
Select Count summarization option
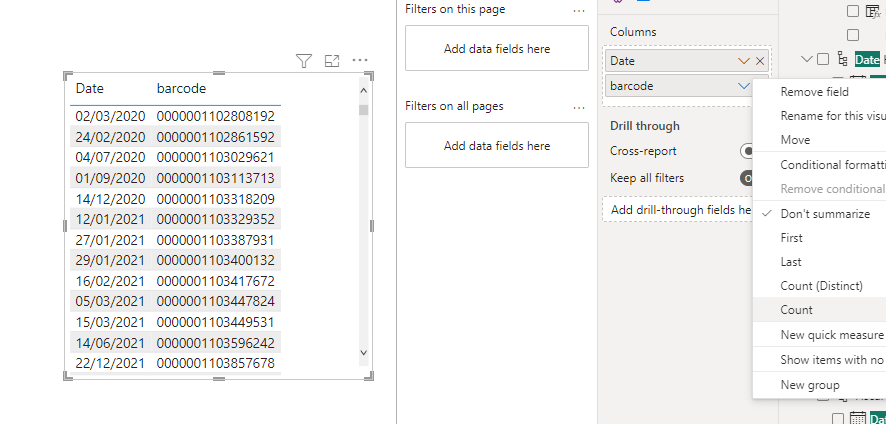pyautogui.click(x=819, y=310)
